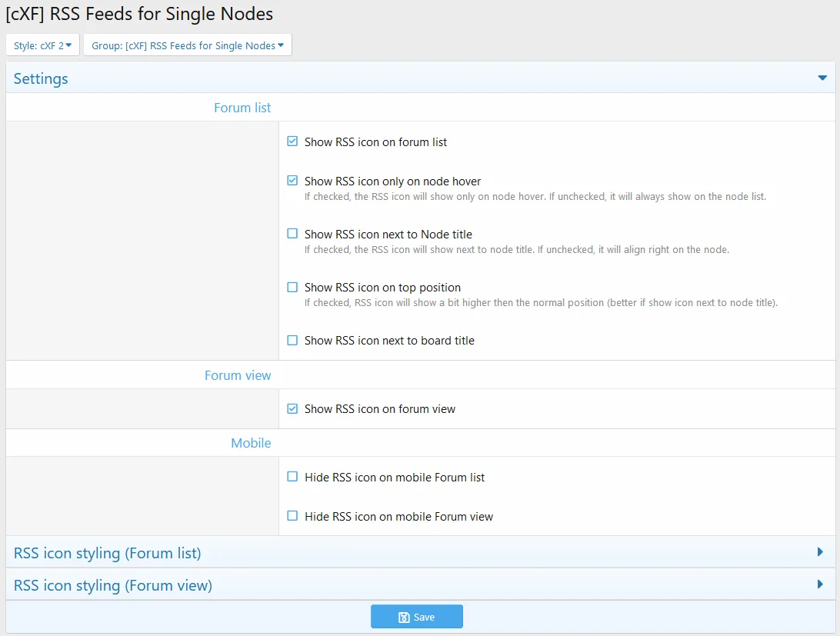Click the Settings section header title
This screenshot has height=636, width=840.
pos(41,78)
